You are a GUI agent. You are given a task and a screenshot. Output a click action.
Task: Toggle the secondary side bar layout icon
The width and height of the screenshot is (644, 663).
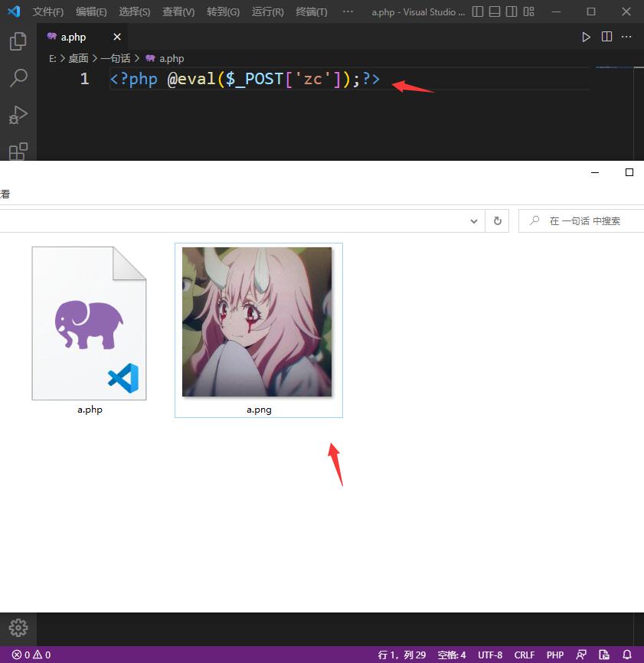[512, 11]
